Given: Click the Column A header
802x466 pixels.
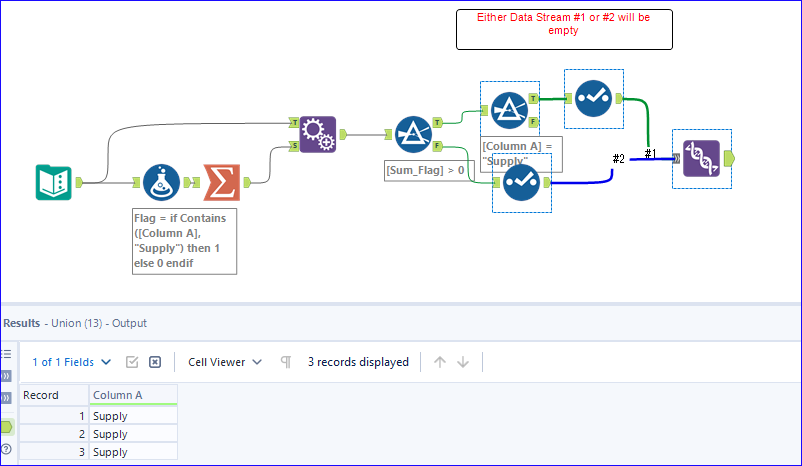Looking at the screenshot, I should pos(133,395).
